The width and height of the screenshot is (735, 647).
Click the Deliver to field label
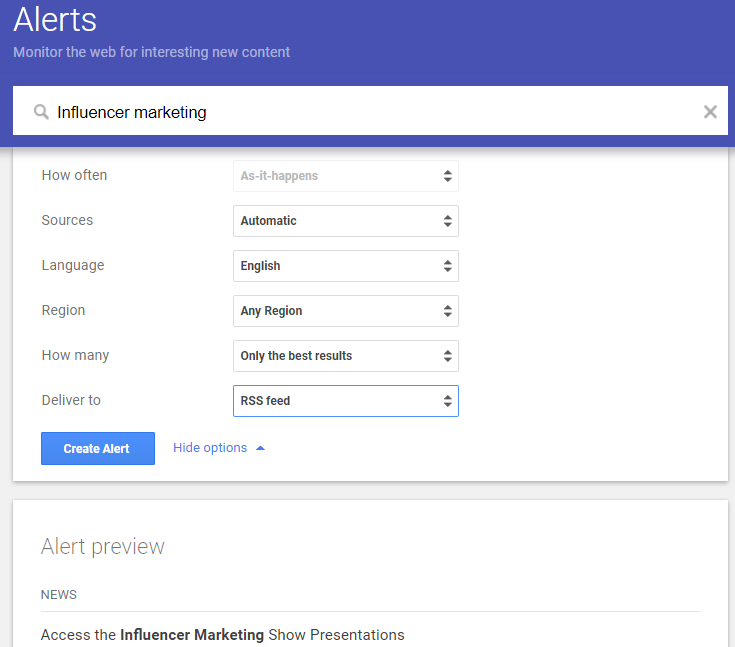pyautogui.click(x=71, y=400)
